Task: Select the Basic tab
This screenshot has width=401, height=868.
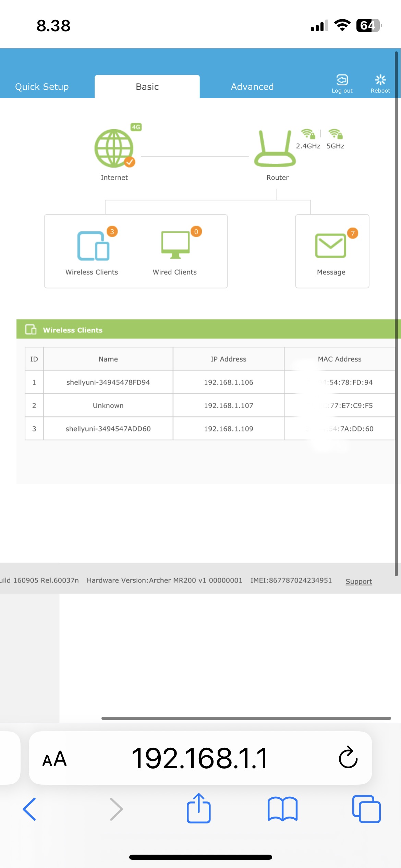Action: pos(147,87)
